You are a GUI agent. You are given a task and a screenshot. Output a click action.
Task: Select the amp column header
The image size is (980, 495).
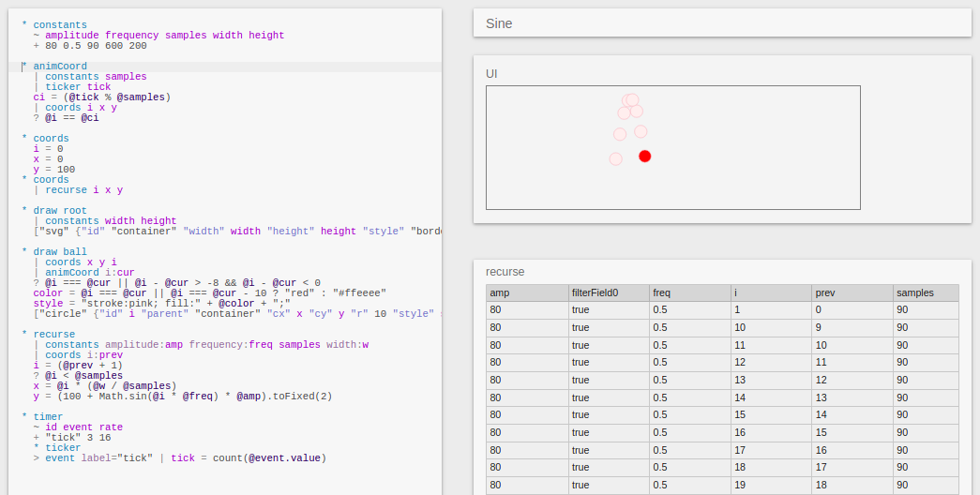(x=526, y=292)
